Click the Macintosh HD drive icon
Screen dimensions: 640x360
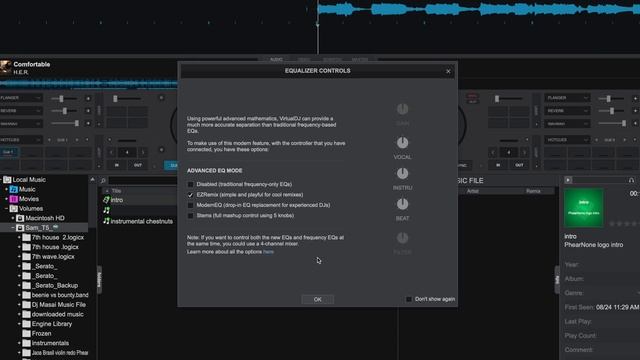click(x=20, y=218)
